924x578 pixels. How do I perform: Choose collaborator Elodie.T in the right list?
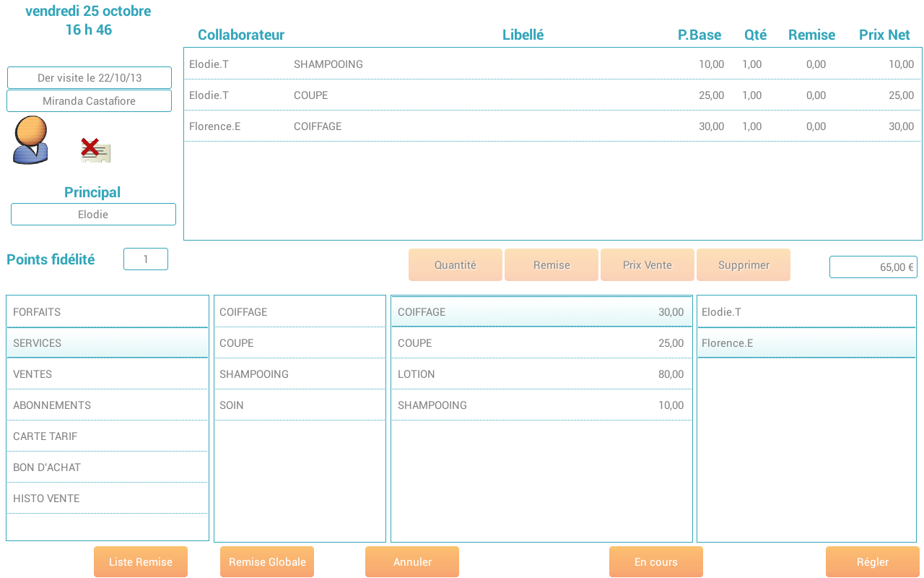tap(806, 312)
